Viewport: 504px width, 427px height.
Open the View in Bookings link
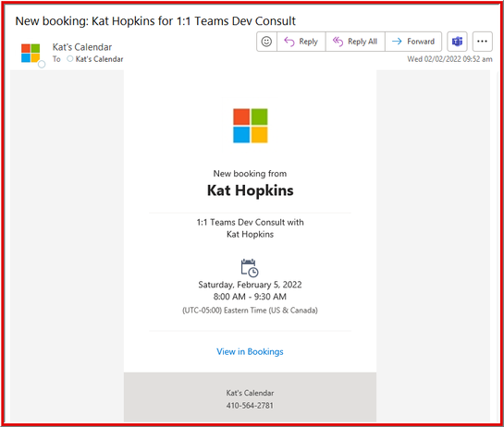point(250,351)
